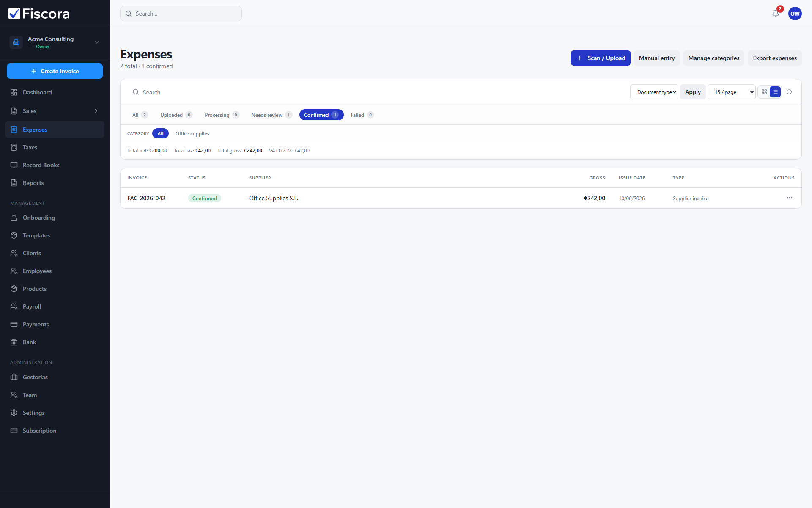Click the Fiscora logo checkmark icon

(x=14, y=14)
